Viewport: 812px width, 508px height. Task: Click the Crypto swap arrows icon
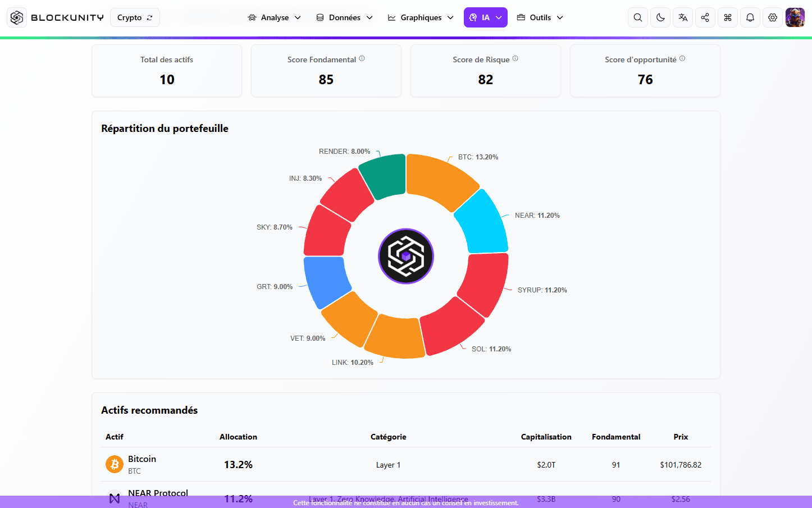tap(149, 17)
